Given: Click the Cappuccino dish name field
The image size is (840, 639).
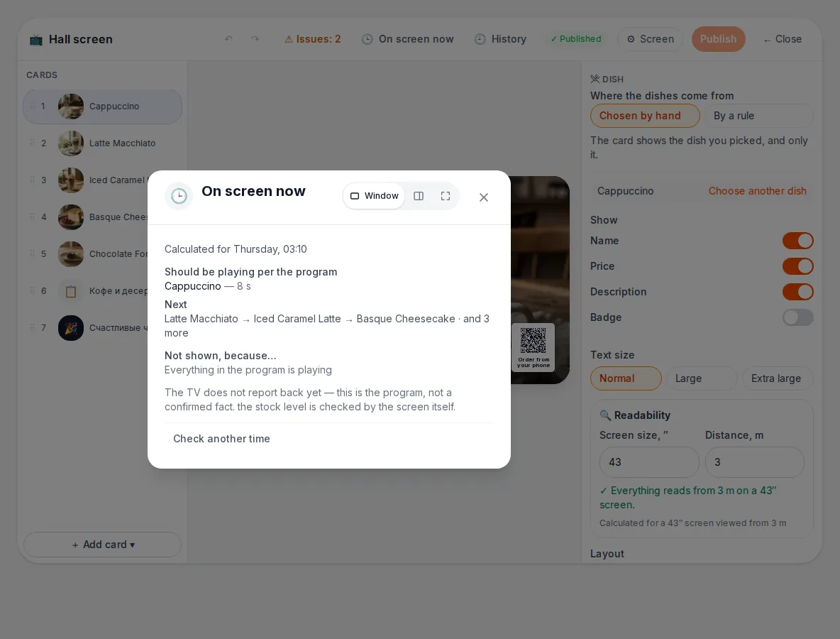Looking at the screenshot, I should pos(625,191).
